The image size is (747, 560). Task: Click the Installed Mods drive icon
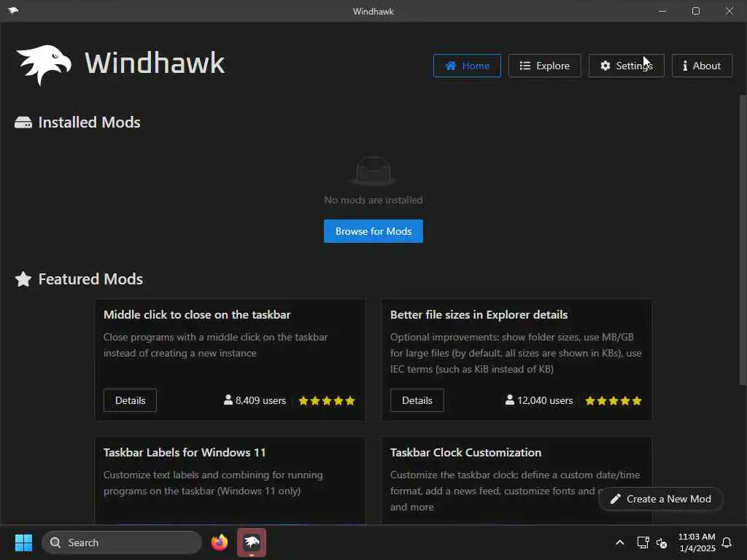[23, 122]
